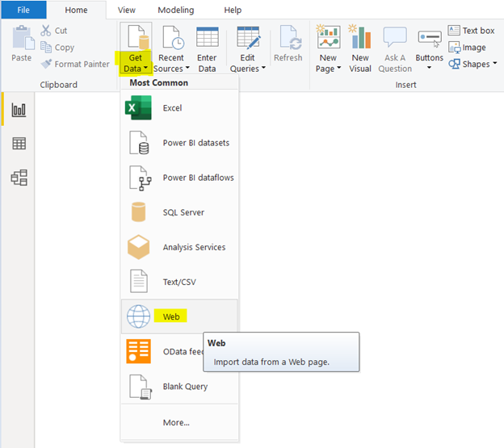The width and height of the screenshot is (504, 448).
Task: Expand the Edit Queries dropdown arrow
Action: (x=263, y=68)
